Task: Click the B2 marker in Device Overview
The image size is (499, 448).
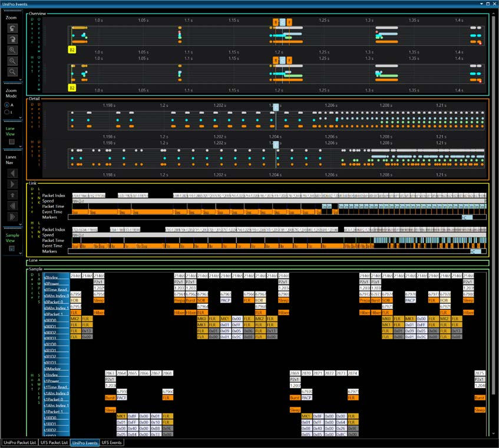Action: [72, 49]
